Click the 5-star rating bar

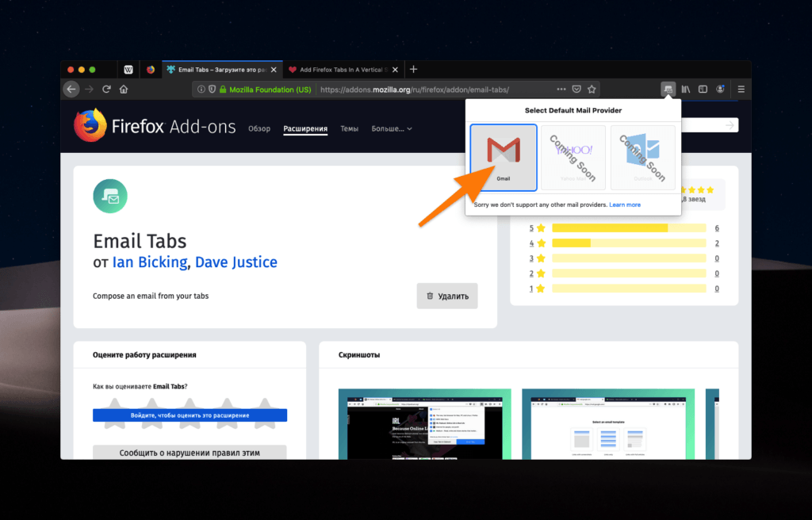(x=629, y=227)
